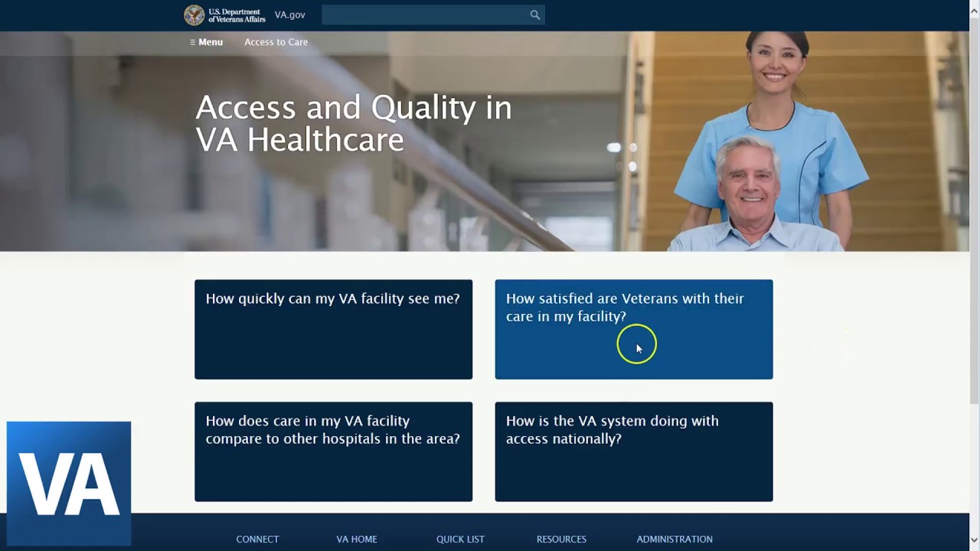Select the QUICK LIST footer heading

[x=460, y=539]
